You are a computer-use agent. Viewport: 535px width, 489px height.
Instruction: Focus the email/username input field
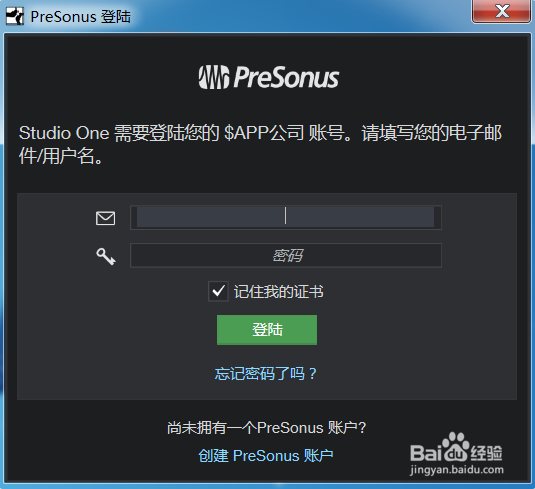(x=286, y=217)
